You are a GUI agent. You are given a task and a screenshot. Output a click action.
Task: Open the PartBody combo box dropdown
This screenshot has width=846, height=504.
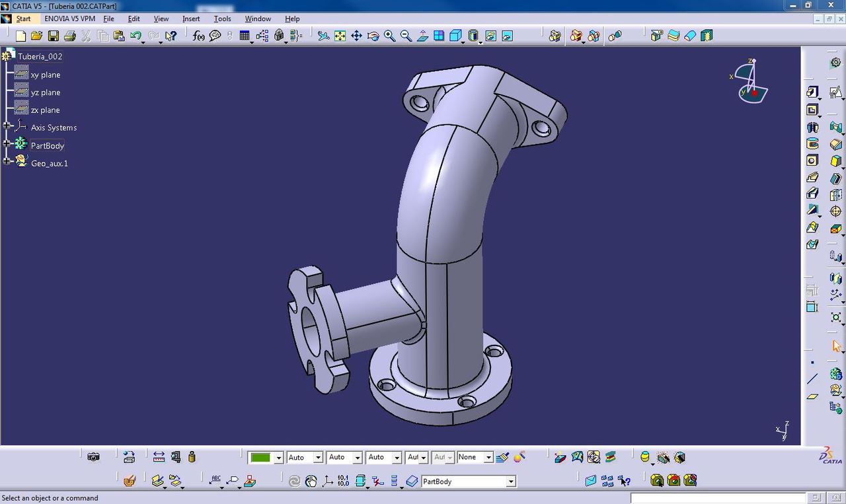coord(511,482)
